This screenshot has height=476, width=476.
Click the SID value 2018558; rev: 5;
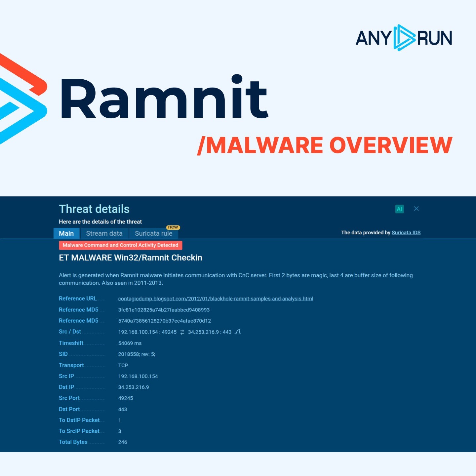(137, 354)
